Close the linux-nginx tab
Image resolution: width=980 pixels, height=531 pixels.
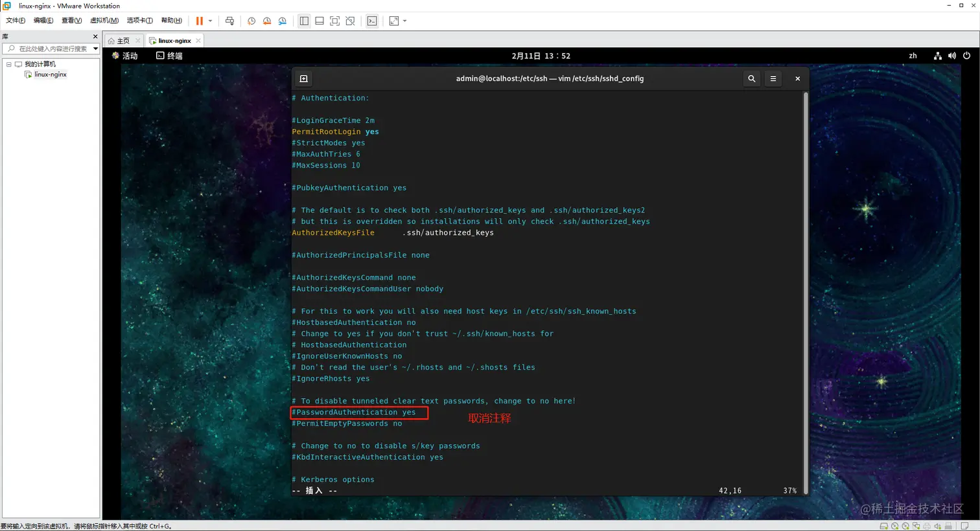(x=198, y=41)
